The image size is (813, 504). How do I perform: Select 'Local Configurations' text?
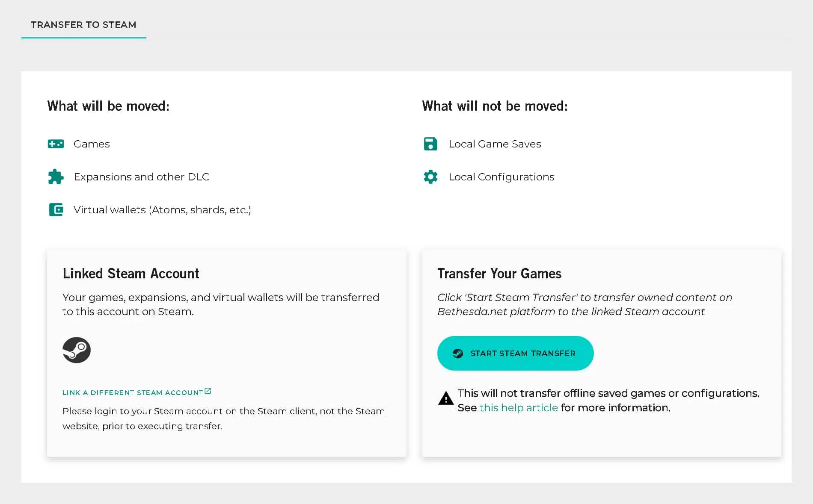pyautogui.click(x=501, y=177)
